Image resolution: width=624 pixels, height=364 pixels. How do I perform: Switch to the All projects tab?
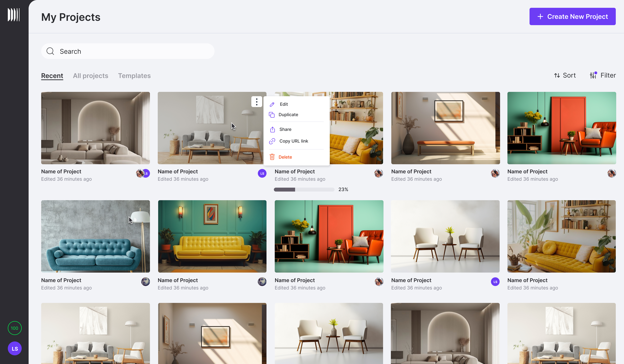(90, 76)
